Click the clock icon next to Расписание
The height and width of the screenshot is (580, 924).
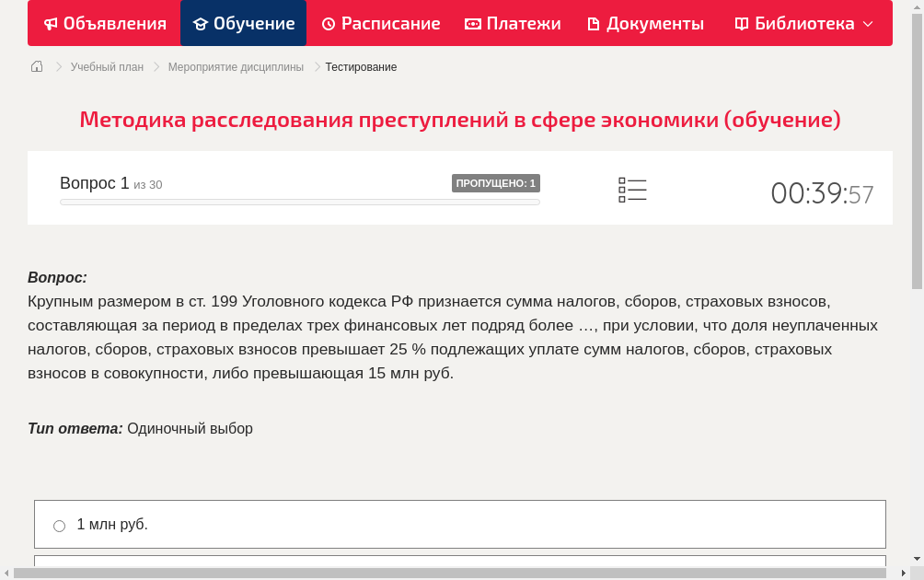click(x=327, y=23)
